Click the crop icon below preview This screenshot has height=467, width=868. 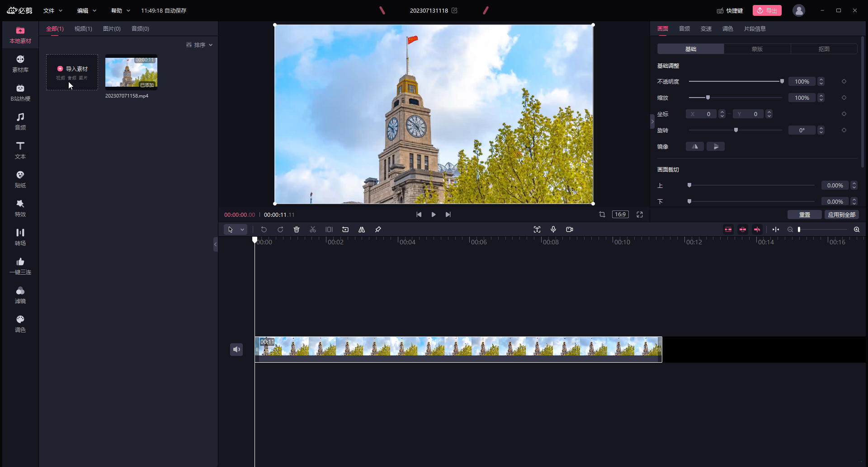(602, 215)
